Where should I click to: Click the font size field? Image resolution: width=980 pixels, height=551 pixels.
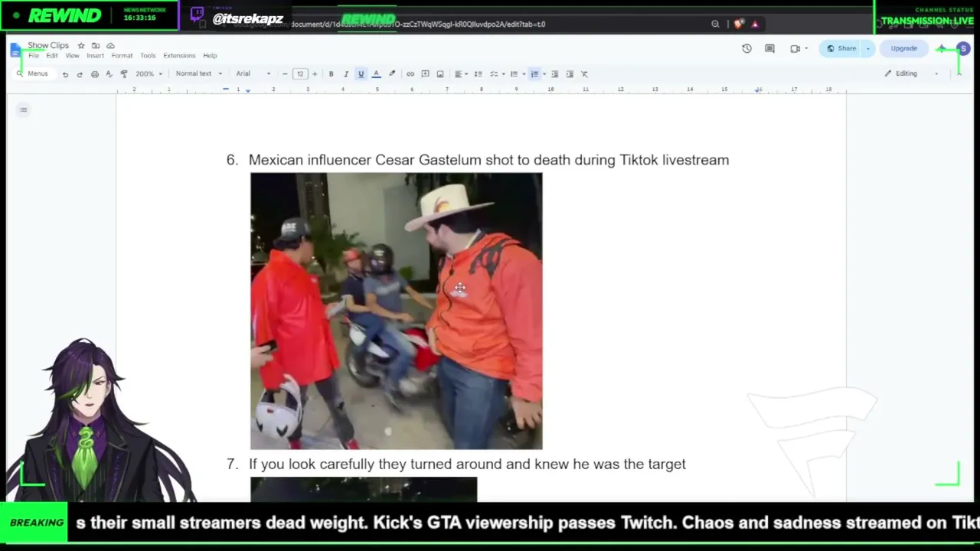click(299, 74)
